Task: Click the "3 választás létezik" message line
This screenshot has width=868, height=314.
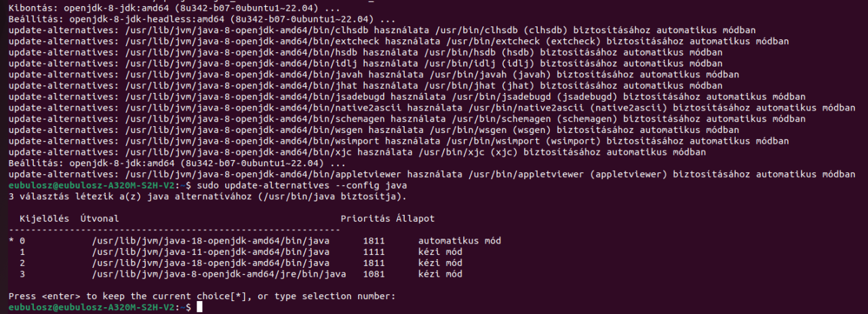Action: pos(208,197)
